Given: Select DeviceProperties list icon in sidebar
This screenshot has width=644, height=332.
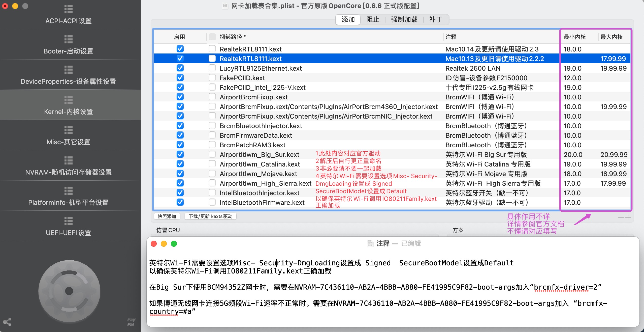Looking at the screenshot, I should [68, 70].
